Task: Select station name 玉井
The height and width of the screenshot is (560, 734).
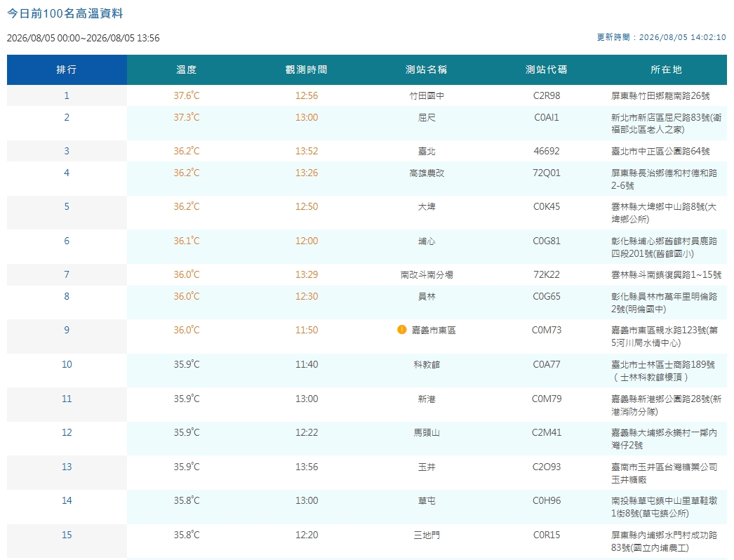Action: click(427, 467)
